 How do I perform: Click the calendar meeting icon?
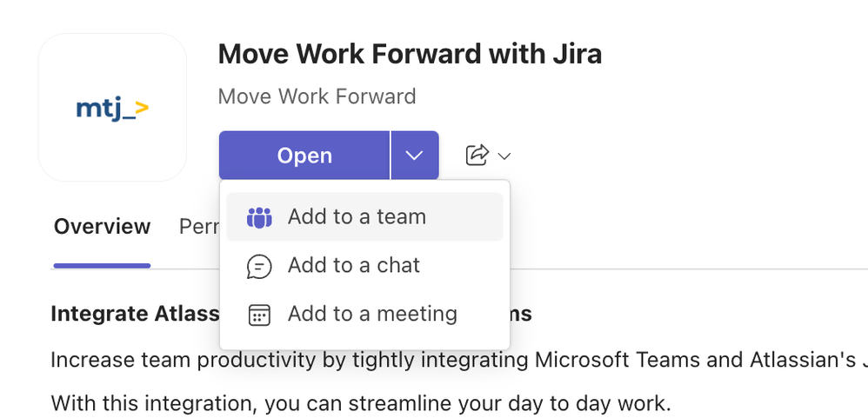[259, 315]
